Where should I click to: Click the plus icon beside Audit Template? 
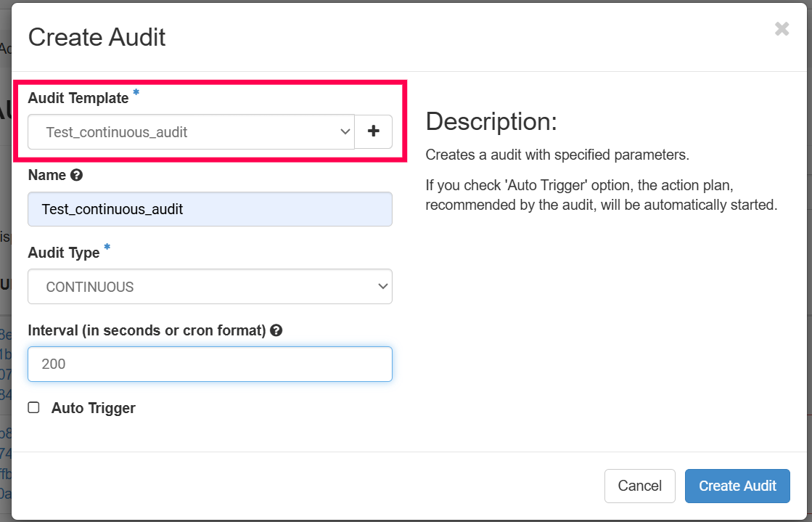373,132
